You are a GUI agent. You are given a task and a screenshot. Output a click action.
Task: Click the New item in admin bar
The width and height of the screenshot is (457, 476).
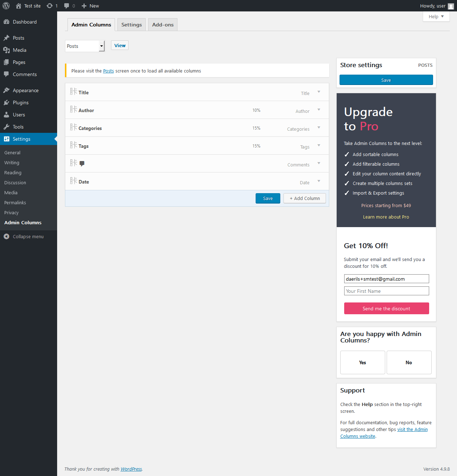90,6
